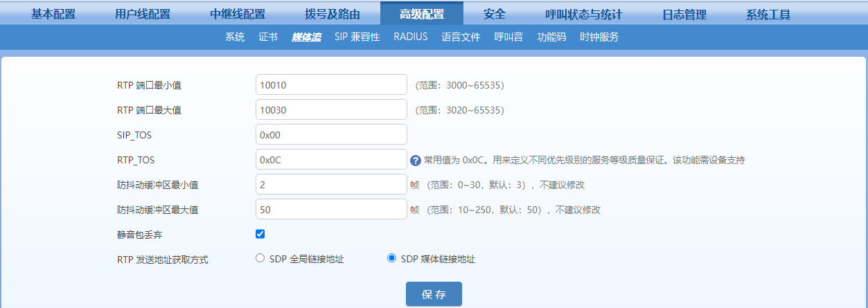Click the 防抖动缓冲区最小值 label
The image size is (868, 308).
pyautogui.click(x=159, y=185)
